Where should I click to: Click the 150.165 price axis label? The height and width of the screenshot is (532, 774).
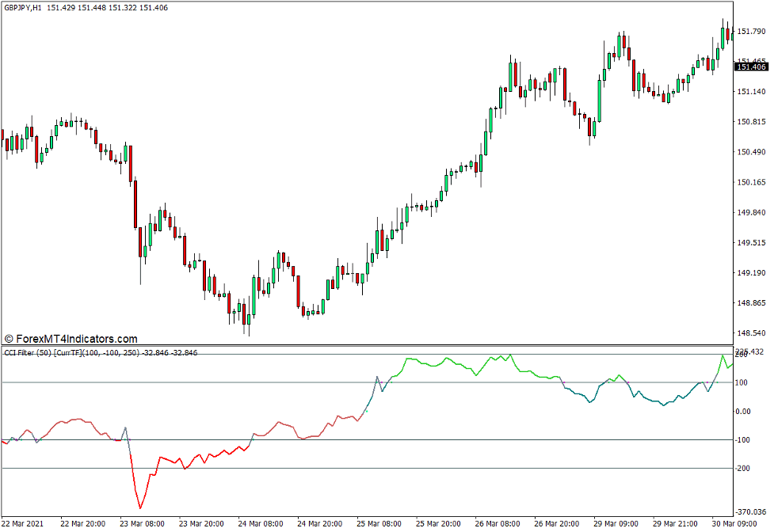pyautogui.click(x=752, y=182)
